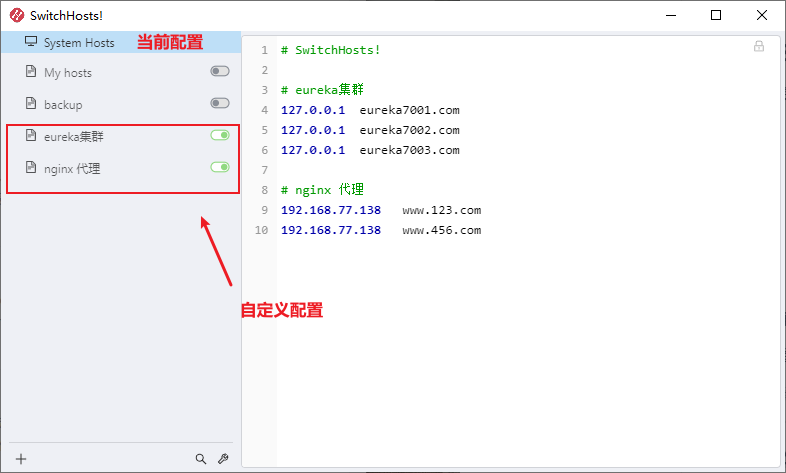
Task: Disable the eureka集群 toggle switch
Action: point(220,135)
